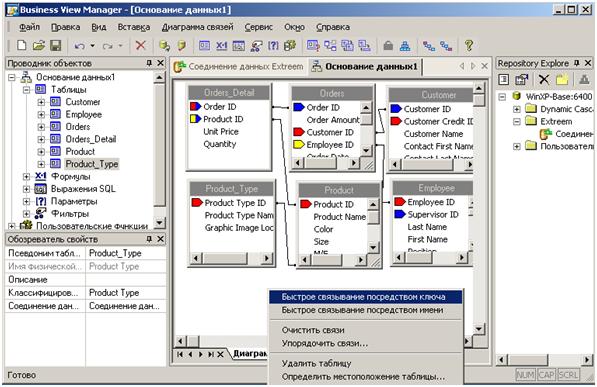Click the Insert Parameter question-mark icon
Screen dimensions: 597x387
(273, 46)
